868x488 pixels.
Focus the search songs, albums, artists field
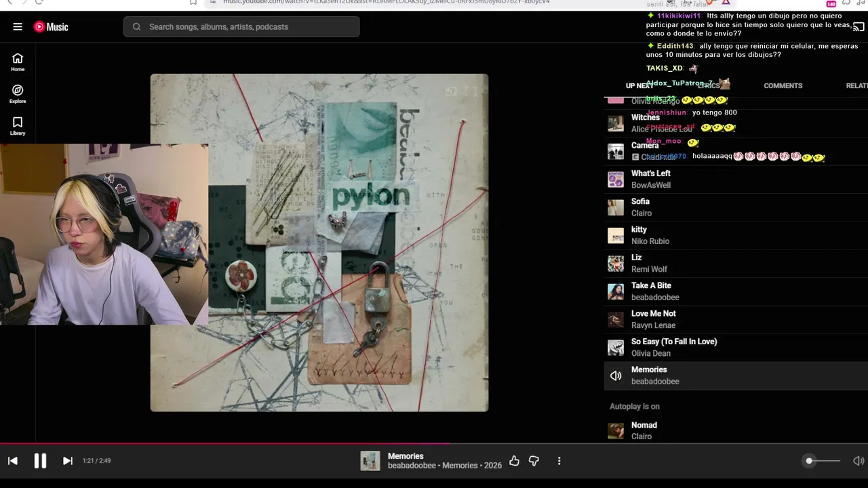coord(241,27)
